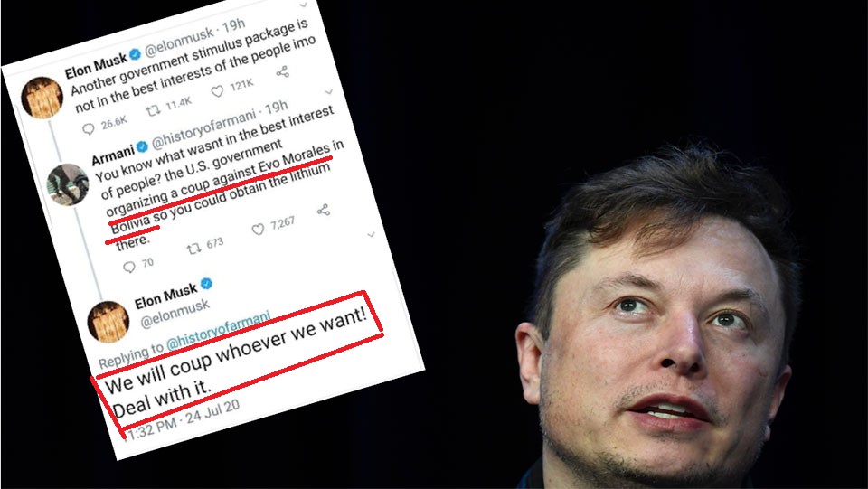The height and width of the screenshot is (489, 868).
Task: Expand the options chevron on Elon's first tweet
Action: (x=303, y=5)
